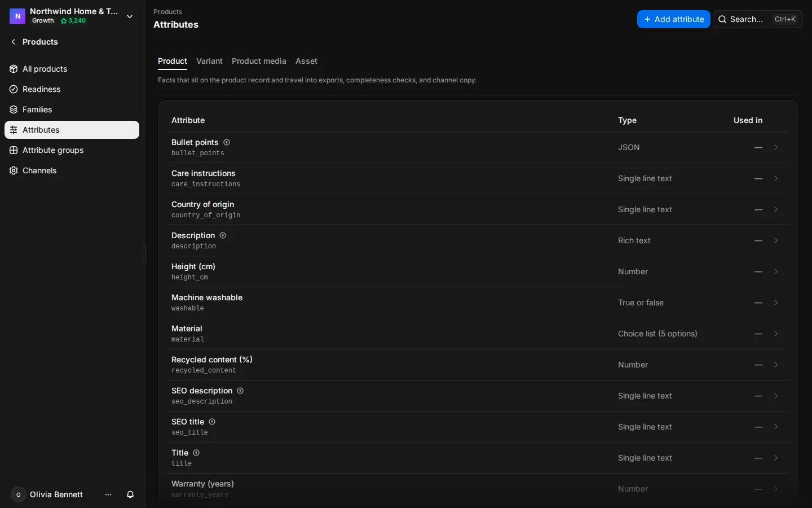
Task: Switch to the Product tab
Action: [x=173, y=61]
